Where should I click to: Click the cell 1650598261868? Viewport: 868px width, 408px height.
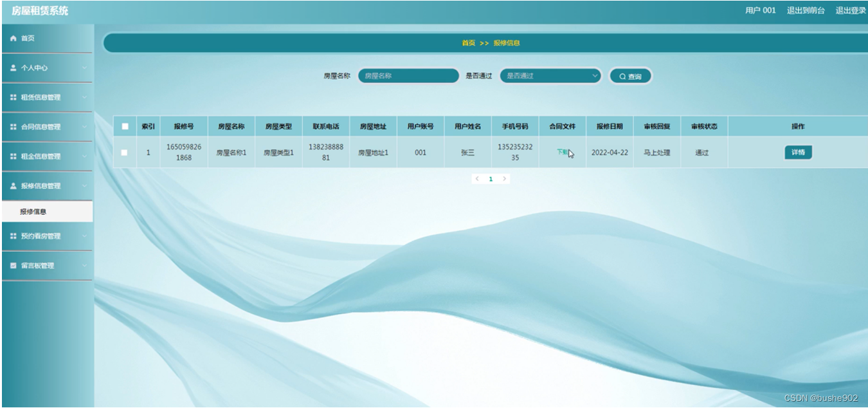pos(184,153)
